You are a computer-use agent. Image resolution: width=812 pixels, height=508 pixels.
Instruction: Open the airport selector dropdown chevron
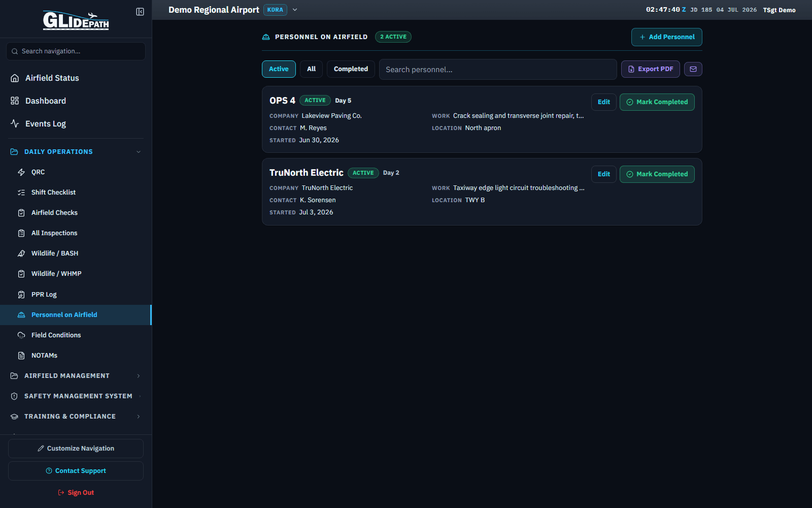coord(295,10)
